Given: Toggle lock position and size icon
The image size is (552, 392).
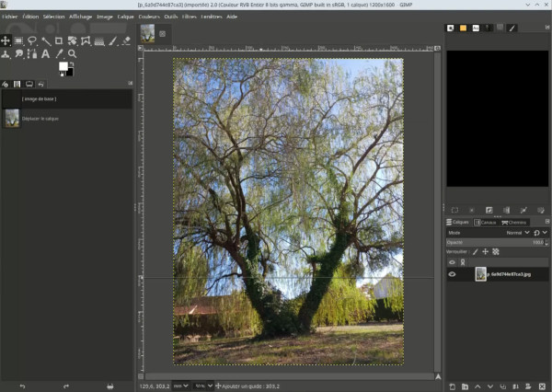Looking at the screenshot, I should point(485,252).
